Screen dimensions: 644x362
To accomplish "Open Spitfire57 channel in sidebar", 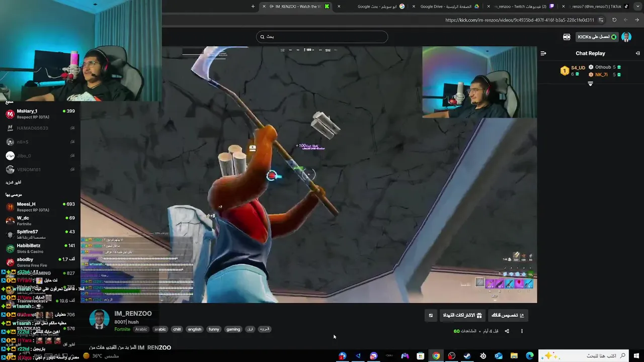I will pos(40,234).
